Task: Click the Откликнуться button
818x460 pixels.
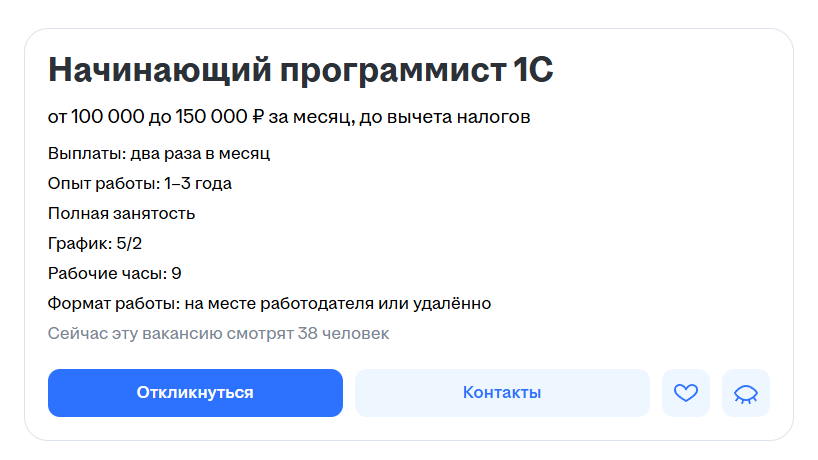Action: [x=195, y=393]
